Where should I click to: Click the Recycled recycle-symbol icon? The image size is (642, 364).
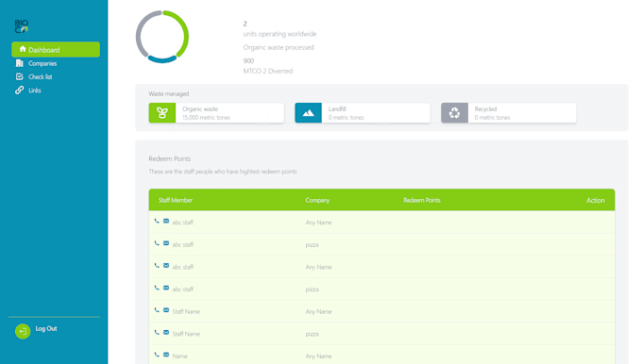[x=454, y=113]
